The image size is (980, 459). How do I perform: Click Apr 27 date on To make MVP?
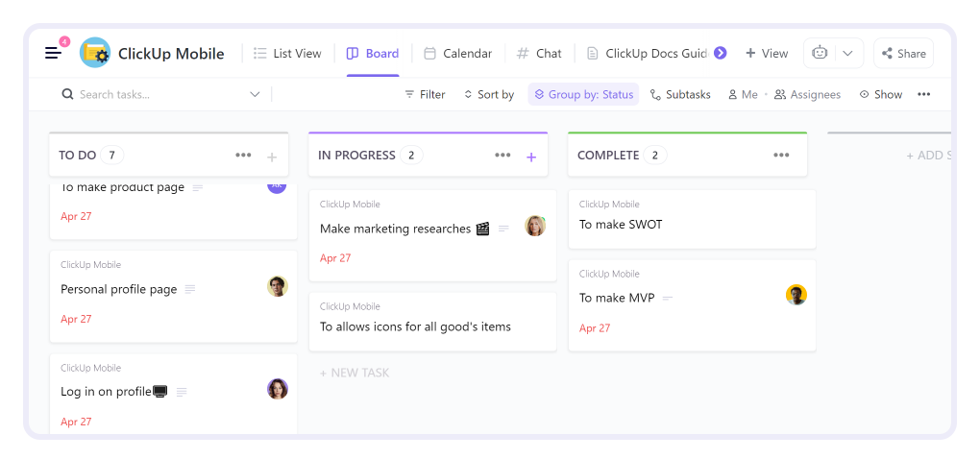point(595,327)
